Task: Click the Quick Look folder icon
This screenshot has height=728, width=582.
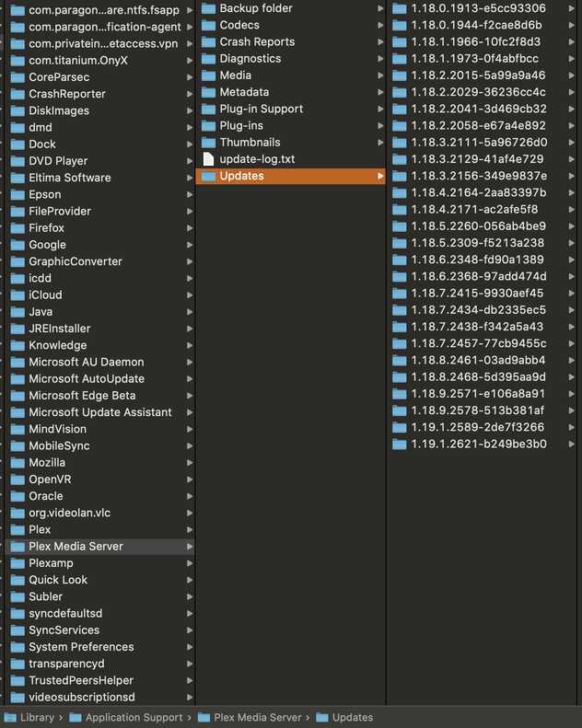Action: (x=17, y=580)
